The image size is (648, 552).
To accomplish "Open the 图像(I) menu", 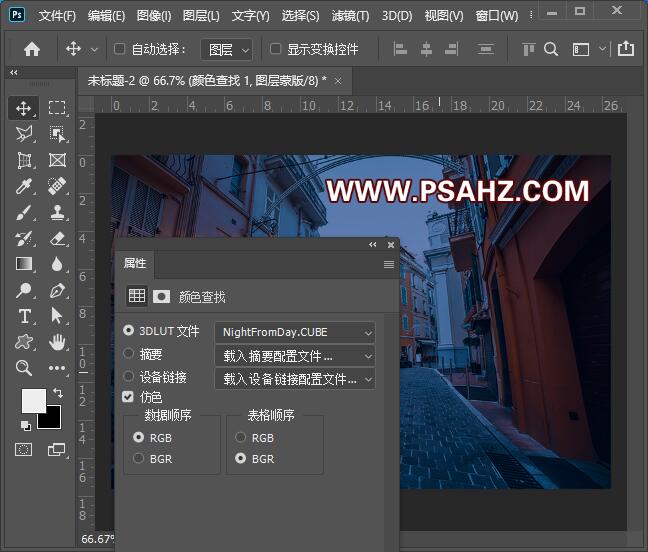I will pyautogui.click(x=154, y=16).
